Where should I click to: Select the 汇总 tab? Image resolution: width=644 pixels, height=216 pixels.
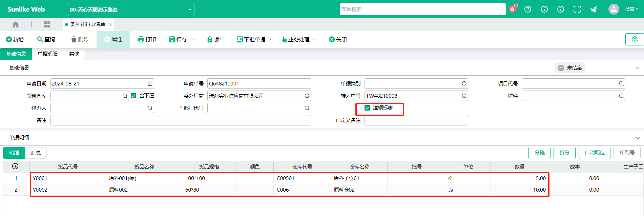[x=36, y=153]
